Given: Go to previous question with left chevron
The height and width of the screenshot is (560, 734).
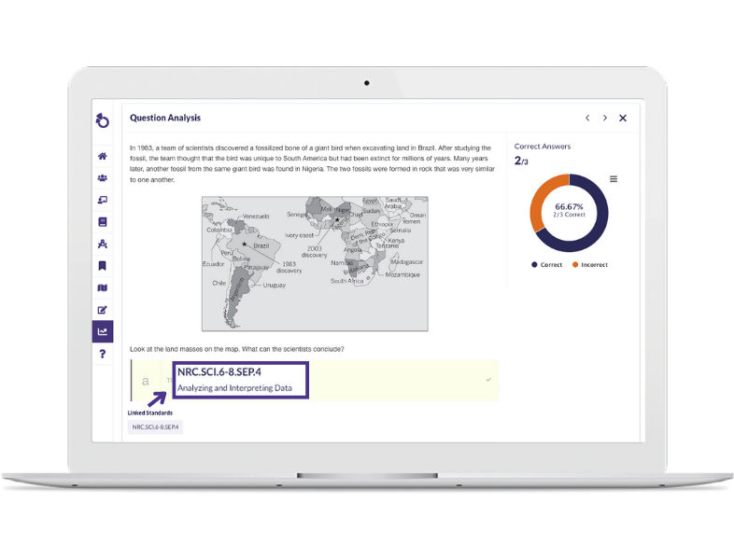Looking at the screenshot, I should [587, 119].
